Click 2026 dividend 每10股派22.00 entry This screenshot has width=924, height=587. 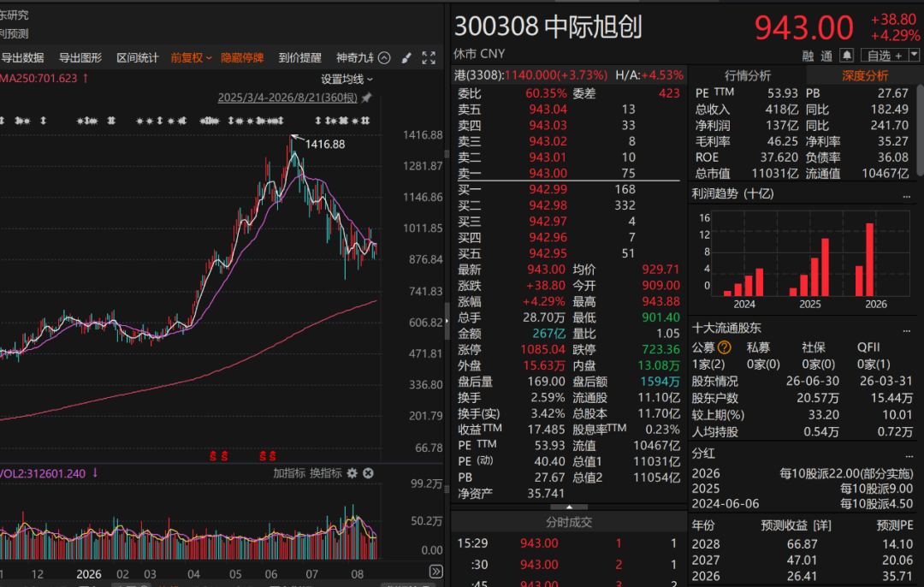[846, 474]
